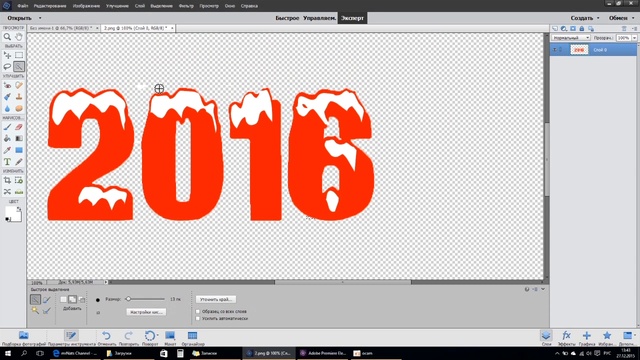Select the Sponge tool
This screenshot has width=640, height=360.
19,108
